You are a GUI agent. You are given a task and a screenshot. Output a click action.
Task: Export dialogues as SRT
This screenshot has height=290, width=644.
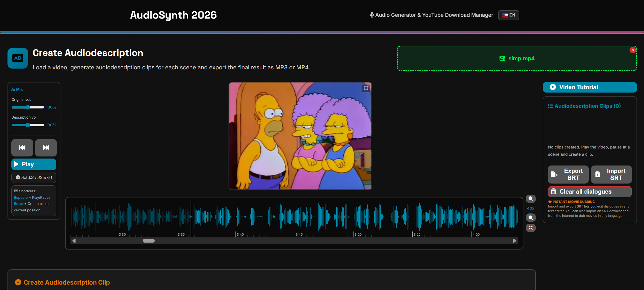(568, 174)
